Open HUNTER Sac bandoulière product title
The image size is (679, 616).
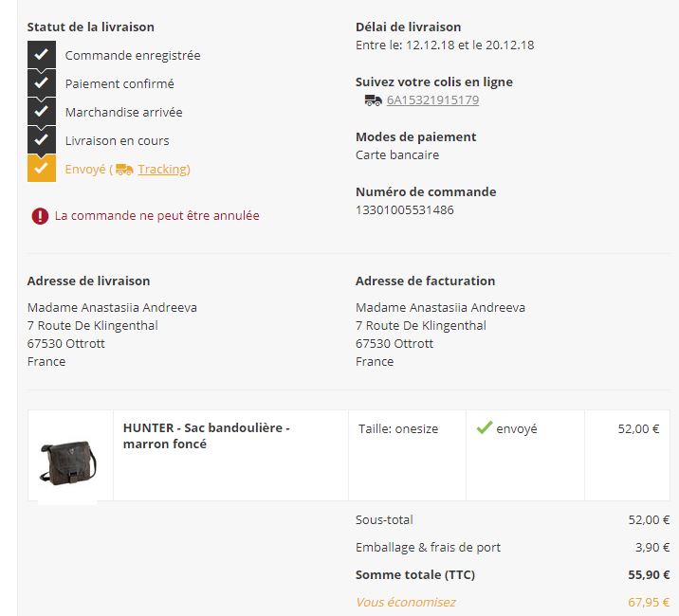tap(206, 436)
